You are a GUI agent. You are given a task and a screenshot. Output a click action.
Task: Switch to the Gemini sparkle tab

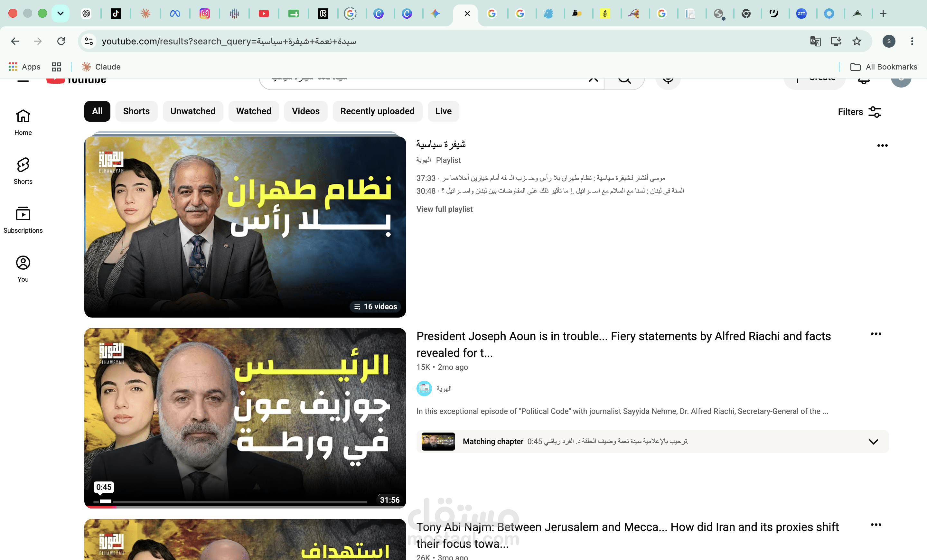coord(435,14)
